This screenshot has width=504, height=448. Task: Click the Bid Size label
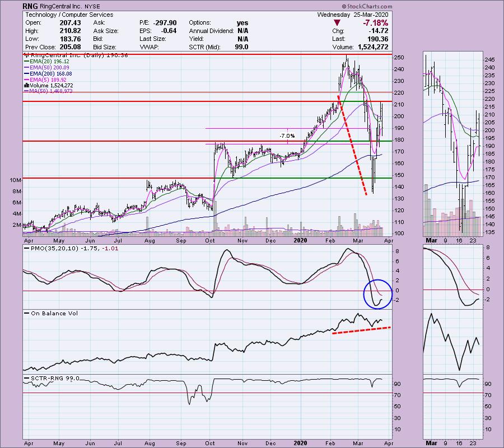105,47
